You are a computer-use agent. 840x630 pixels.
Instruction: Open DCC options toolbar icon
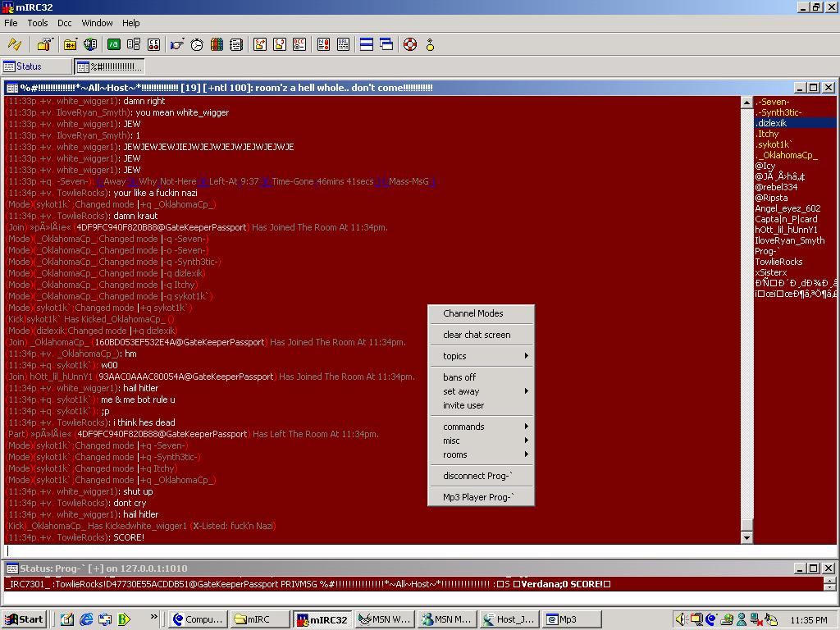(x=299, y=44)
